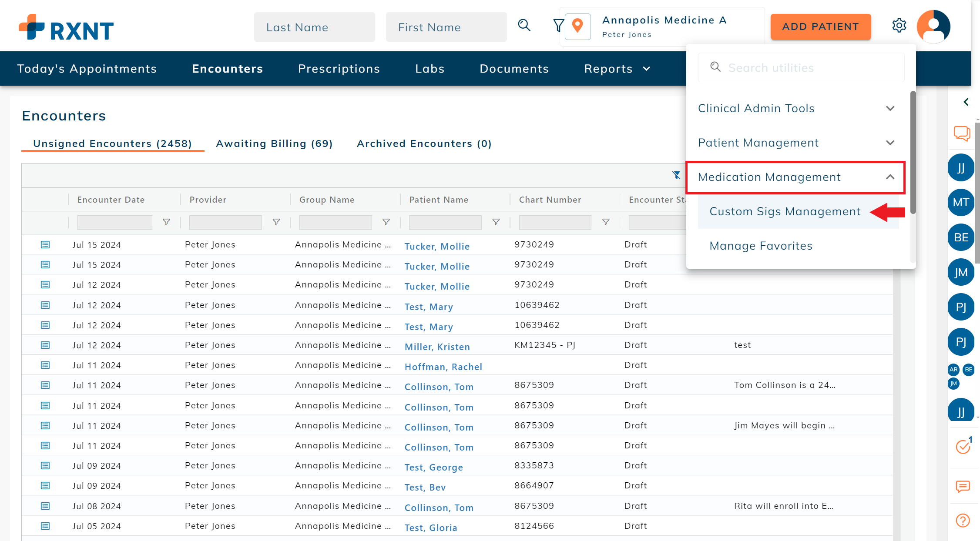Viewport: 980px width, 541px height.
Task: Sort by Encounter Date column header
Action: [x=111, y=200]
